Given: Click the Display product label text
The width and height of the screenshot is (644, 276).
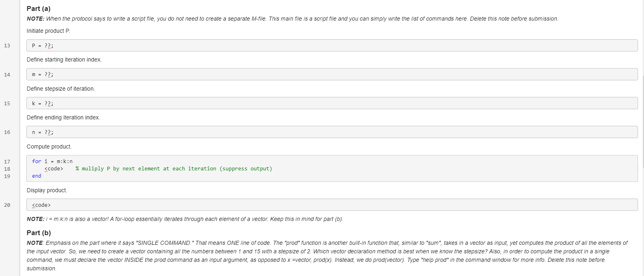Looking at the screenshot, I should point(47,190).
